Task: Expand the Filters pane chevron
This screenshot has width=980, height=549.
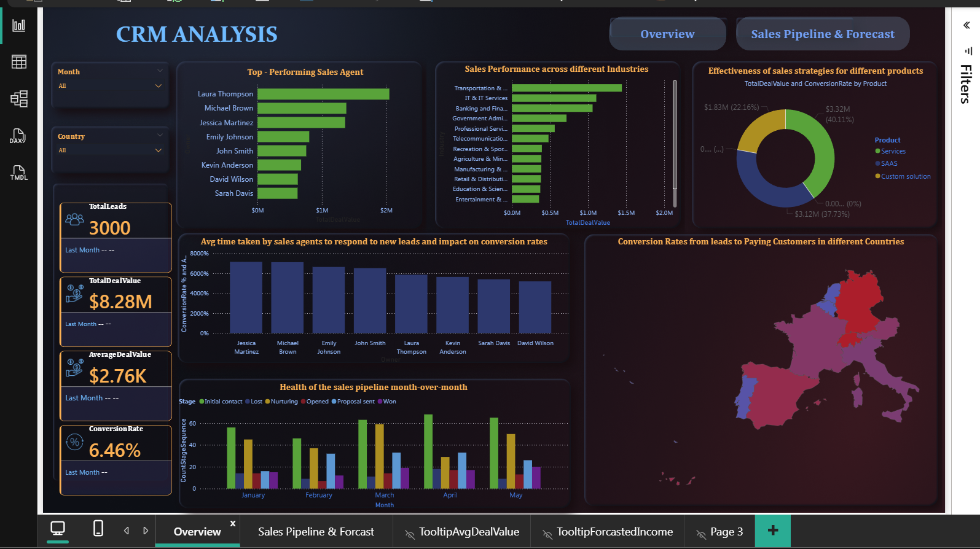Action: coord(966,25)
